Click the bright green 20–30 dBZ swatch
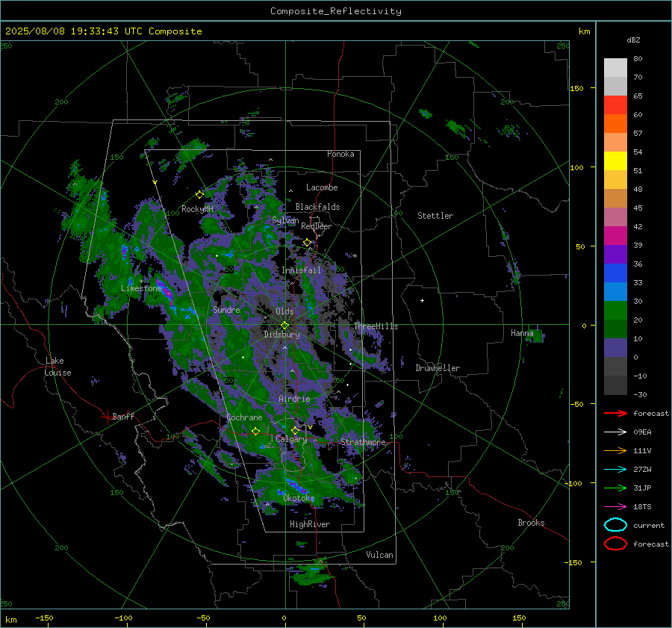The image size is (672, 628). point(615,310)
